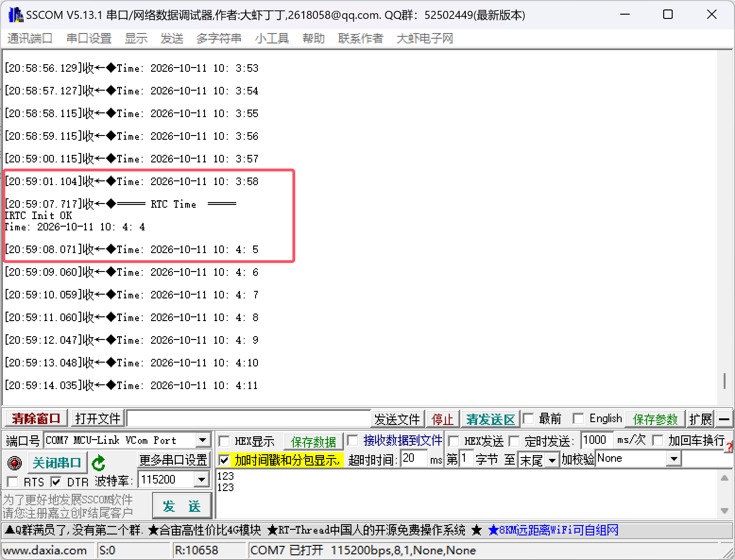Click the receive log scrollbar thumb
Viewport: 735px width, 560px height.
[x=724, y=381]
